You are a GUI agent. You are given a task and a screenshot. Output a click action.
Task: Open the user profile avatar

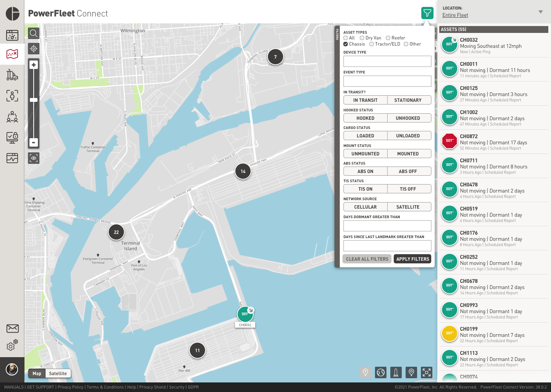(12, 369)
